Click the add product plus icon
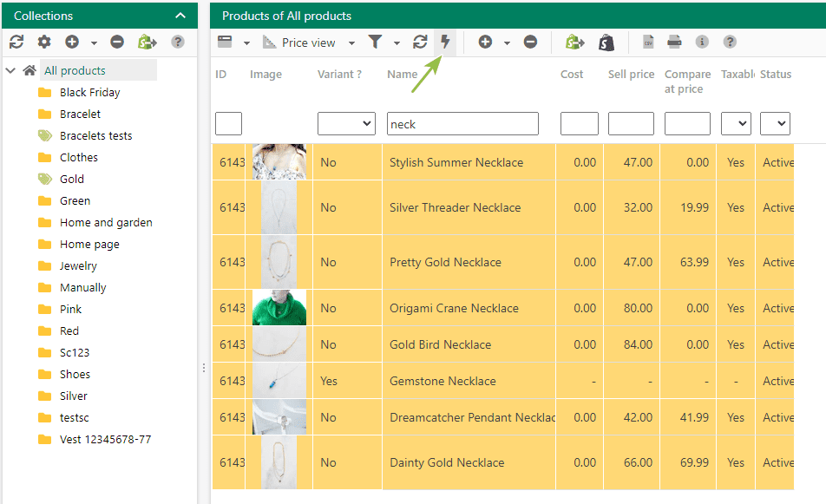826x504 pixels. pyautogui.click(x=485, y=42)
